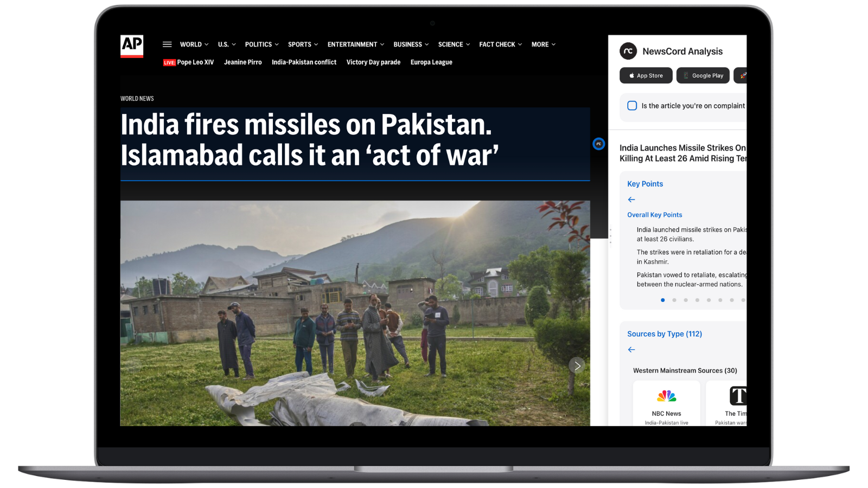Open the AP logo homepage link
This screenshot has height=488, width=868.
click(x=132, y=46)
